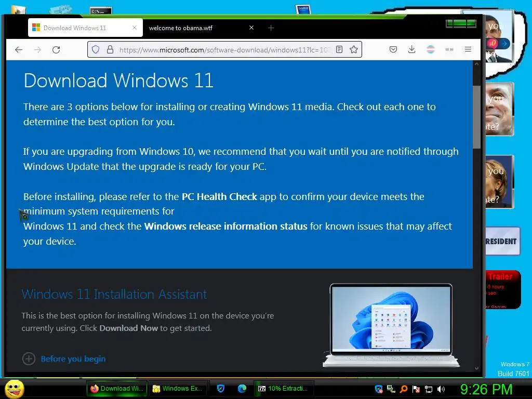Click the microsoft.com address bar URL
This screenshot has width=532, height=399.
(x=224, y=50)
